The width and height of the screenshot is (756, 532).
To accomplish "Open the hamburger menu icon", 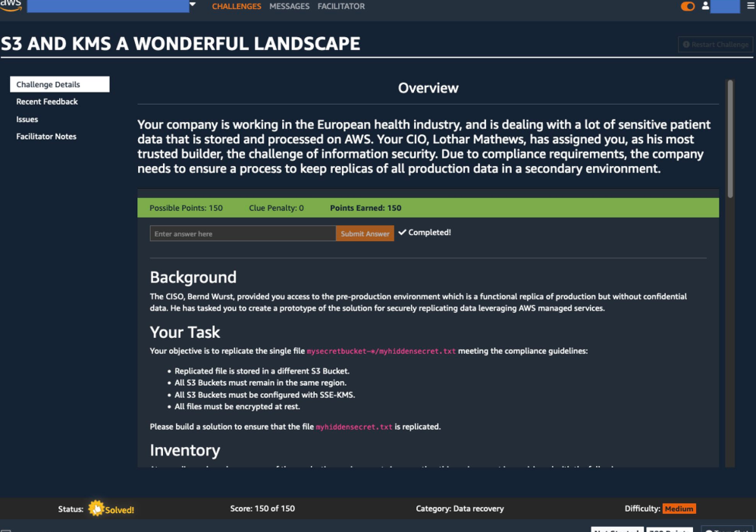I will (x=751, y=6).
